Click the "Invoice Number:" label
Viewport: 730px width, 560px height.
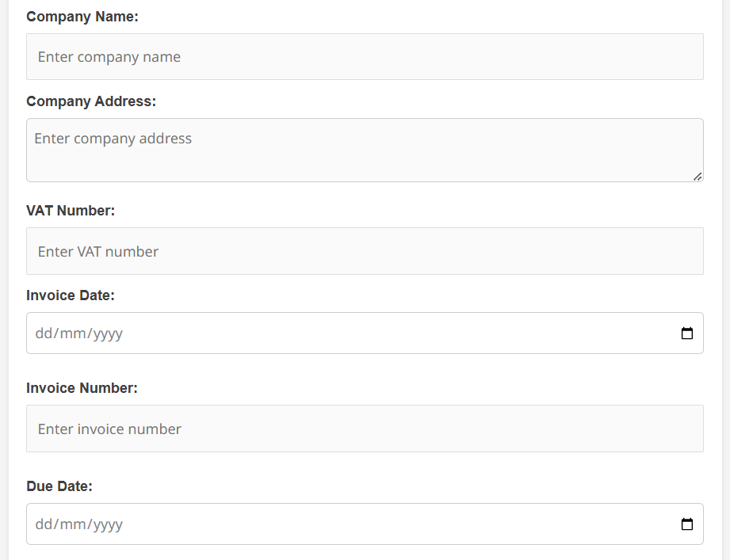82,388
